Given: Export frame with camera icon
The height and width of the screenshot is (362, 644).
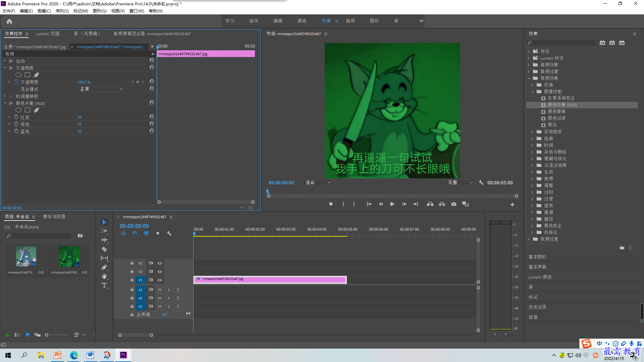Looking at the screenshot, I should pos(454,204).
